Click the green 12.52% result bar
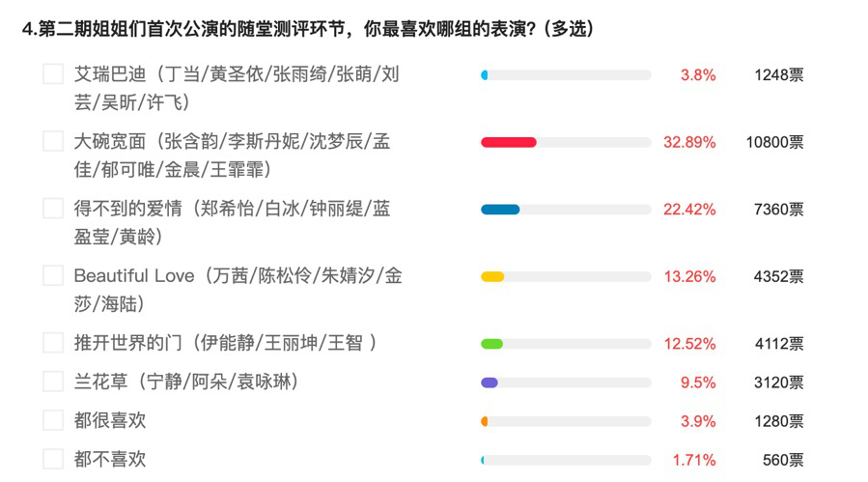The height and width of the screenshot is (482, 868). (x=567, y=344)
